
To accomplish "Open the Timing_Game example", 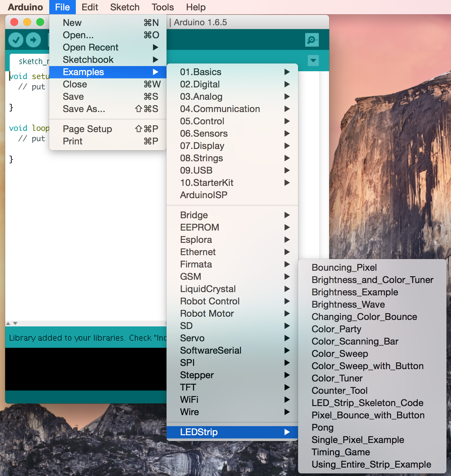I will (372, 452).
